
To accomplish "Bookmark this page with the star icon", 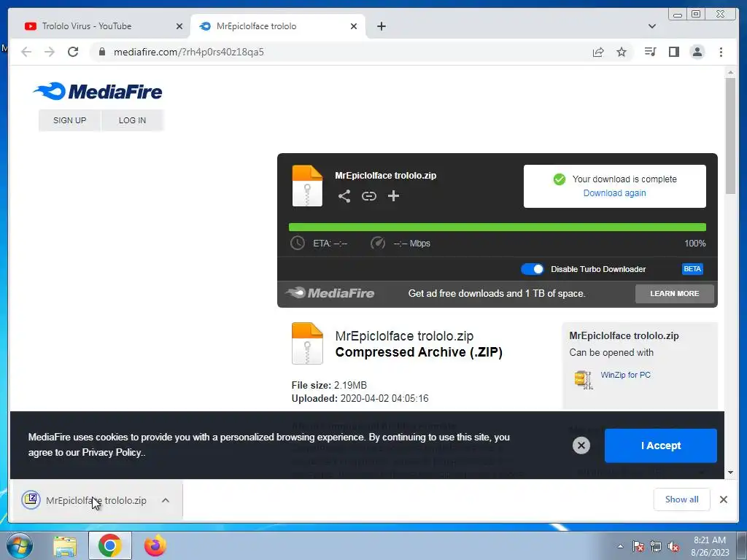I will pos(622,52).
